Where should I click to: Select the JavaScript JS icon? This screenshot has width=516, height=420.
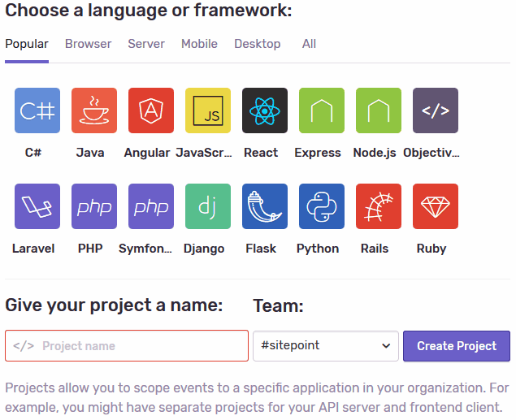click(x=208, y=110)
